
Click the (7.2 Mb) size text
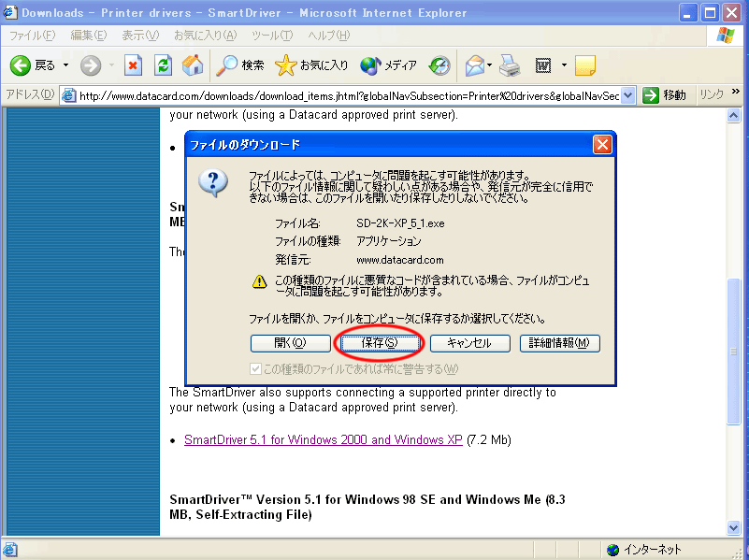coord(489,439)
